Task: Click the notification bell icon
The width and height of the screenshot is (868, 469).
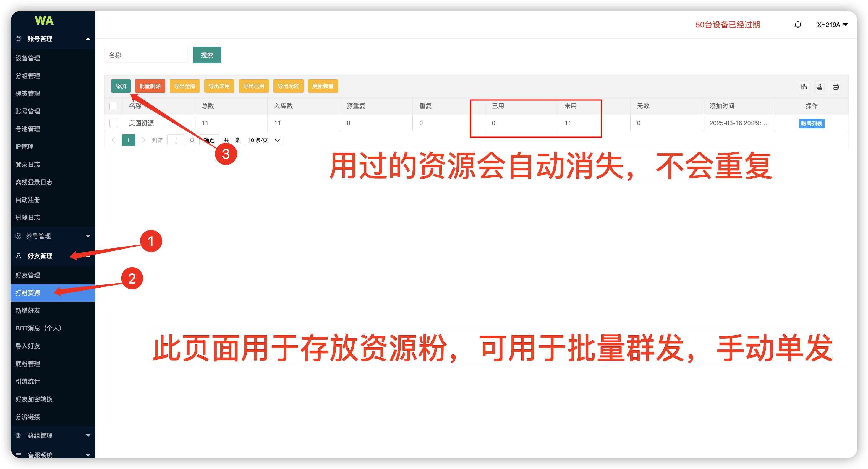Action: (x=798, y=25)
